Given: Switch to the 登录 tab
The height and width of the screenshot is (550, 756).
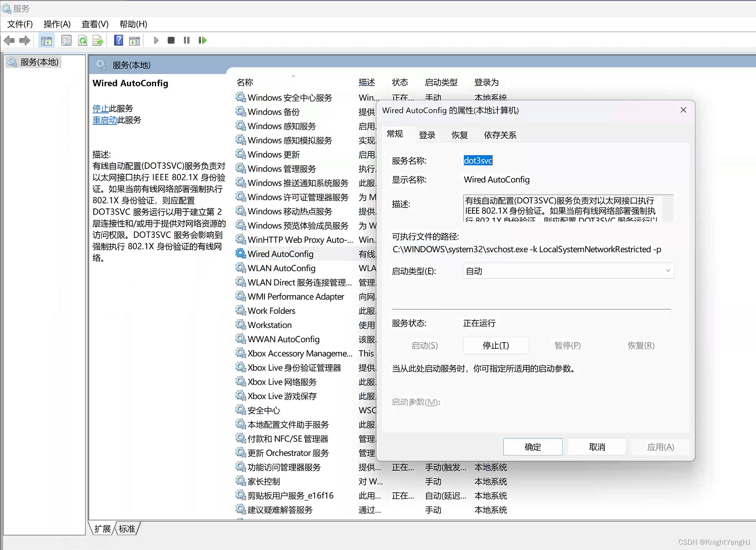Looking at the screenshot, I should tap(427, 135).
